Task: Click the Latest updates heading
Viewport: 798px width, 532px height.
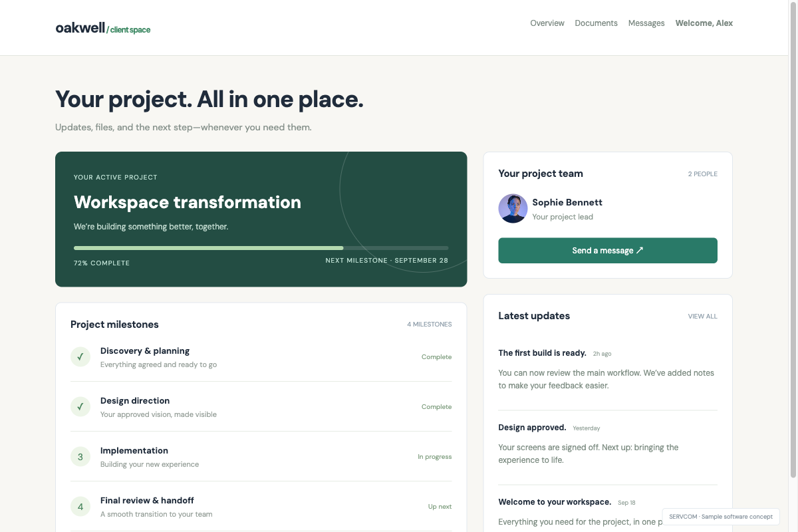Action: [534, 316]
